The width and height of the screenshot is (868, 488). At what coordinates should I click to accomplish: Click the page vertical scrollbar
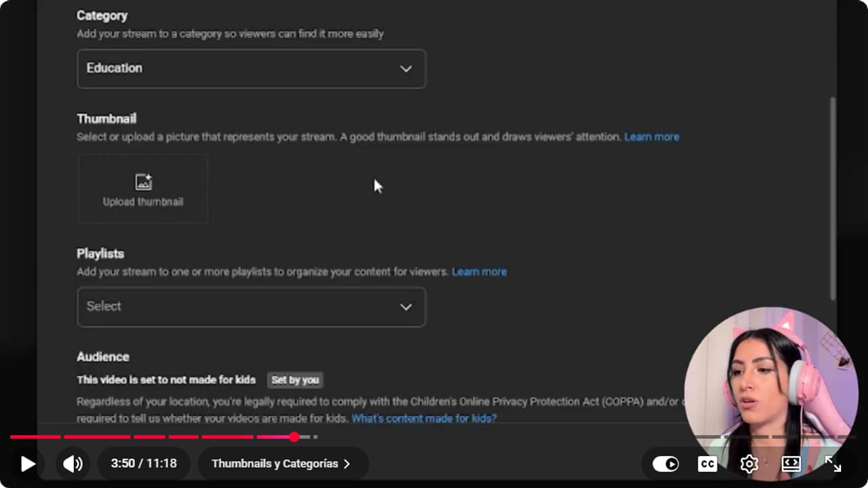(x=833, y=198)
